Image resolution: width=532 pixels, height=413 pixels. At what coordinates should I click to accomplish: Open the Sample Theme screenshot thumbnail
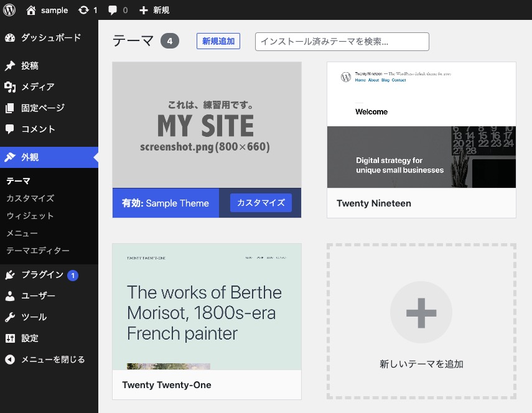(207, 125)
